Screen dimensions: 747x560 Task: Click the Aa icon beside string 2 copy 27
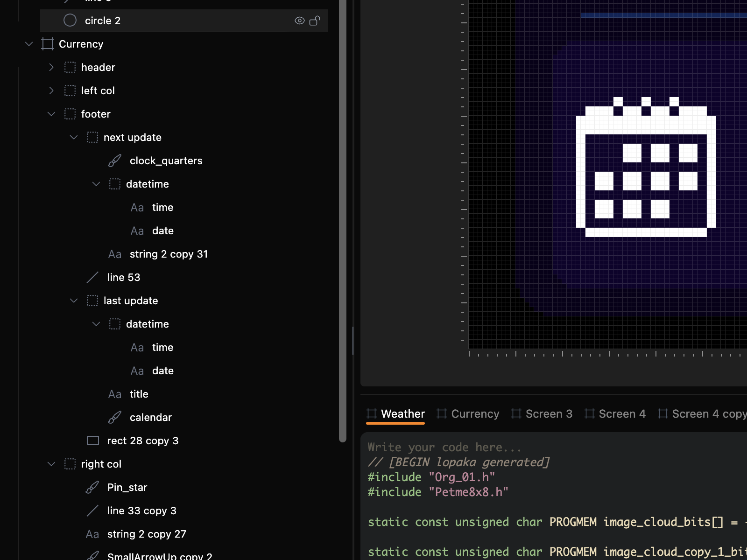[x=92, y=534]
